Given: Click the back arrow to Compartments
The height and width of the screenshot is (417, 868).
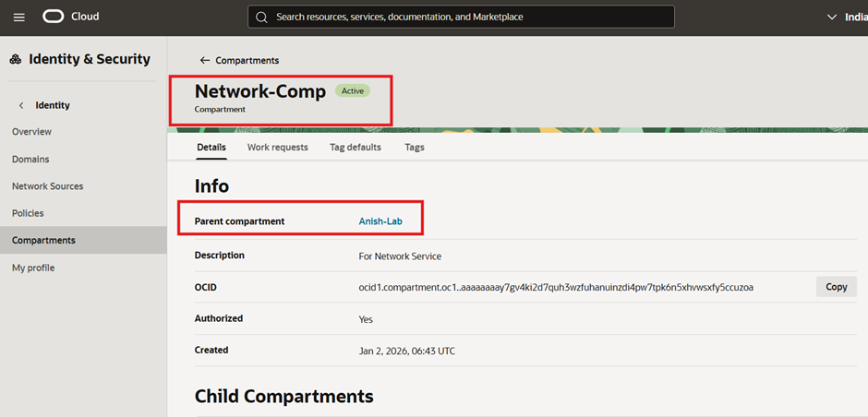Looking at the screenshot, I should point(205,61).
